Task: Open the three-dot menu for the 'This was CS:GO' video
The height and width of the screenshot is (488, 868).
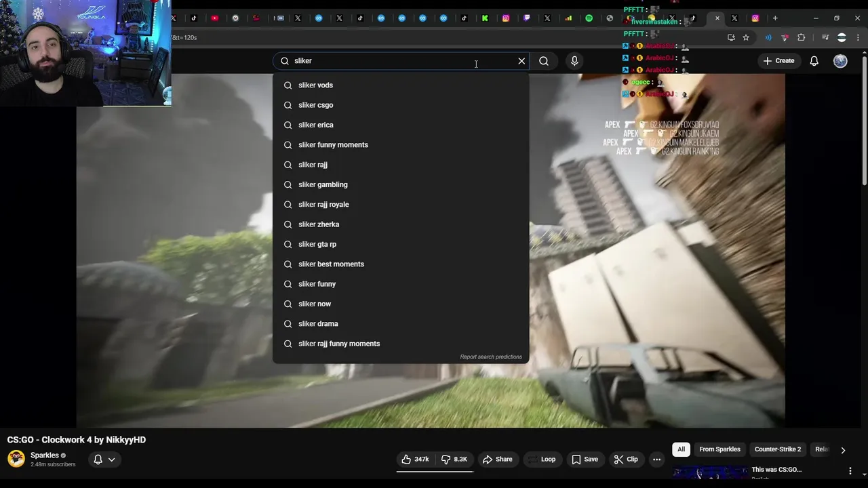Action: (850, 470)
